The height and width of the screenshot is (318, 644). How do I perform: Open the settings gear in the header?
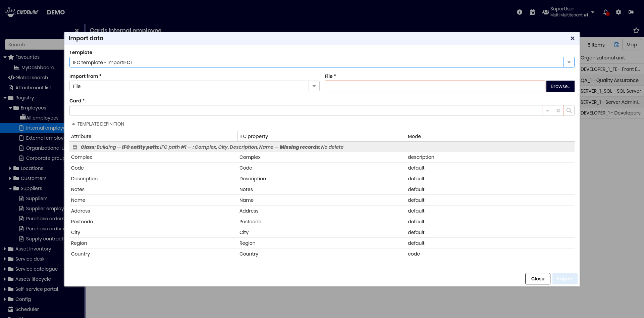coord(619,12)
